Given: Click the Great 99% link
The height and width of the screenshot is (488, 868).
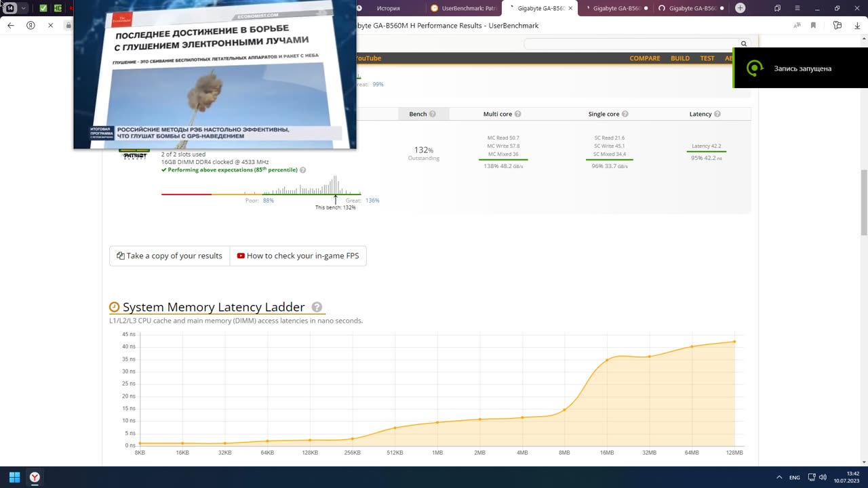Looking at the screenshot, I should point(378,85).
